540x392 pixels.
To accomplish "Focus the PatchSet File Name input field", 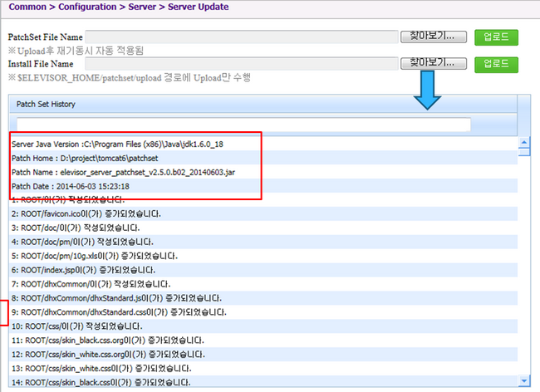I will pos(242,37).
